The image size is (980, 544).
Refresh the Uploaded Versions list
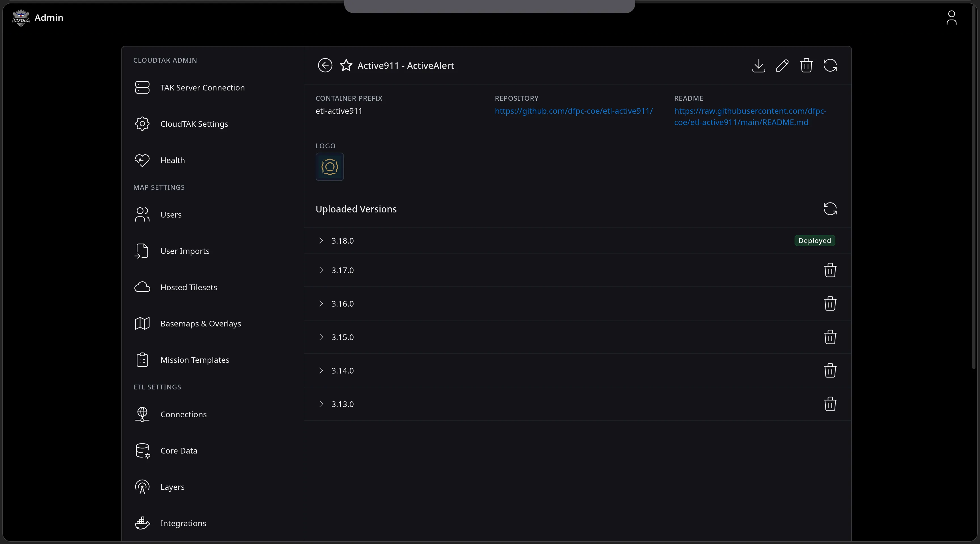[x=830, y=209]
